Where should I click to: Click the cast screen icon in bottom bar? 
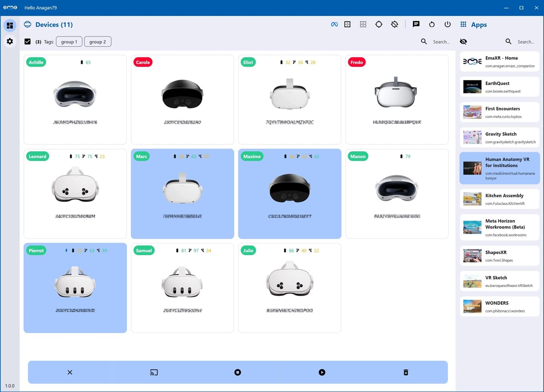pos(154,372)
